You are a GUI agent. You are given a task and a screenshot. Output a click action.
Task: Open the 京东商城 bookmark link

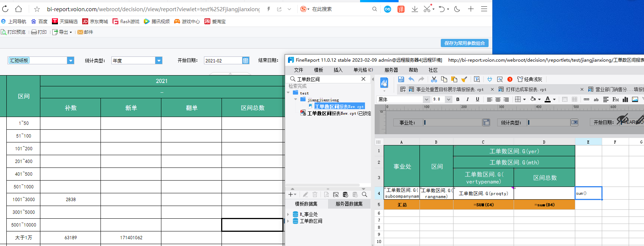pos(95,22)
